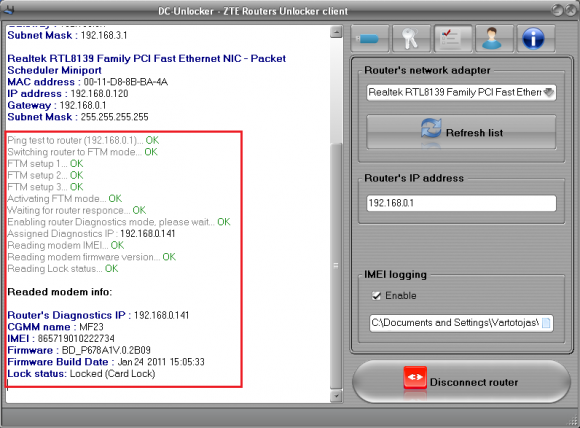Click the splitter handle beside the log
The height and width of the screenshot is (428, 580).
tap(336, 265)
